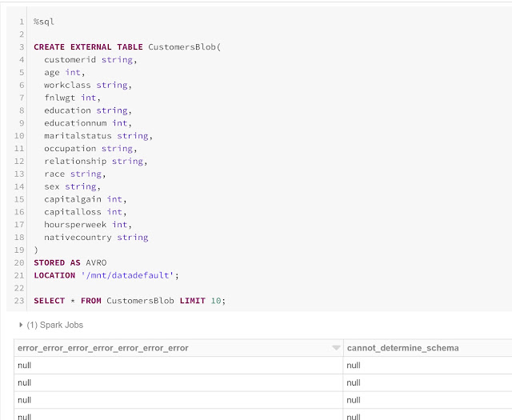
Task: Click the relationship string line
Action: point(96,162)
